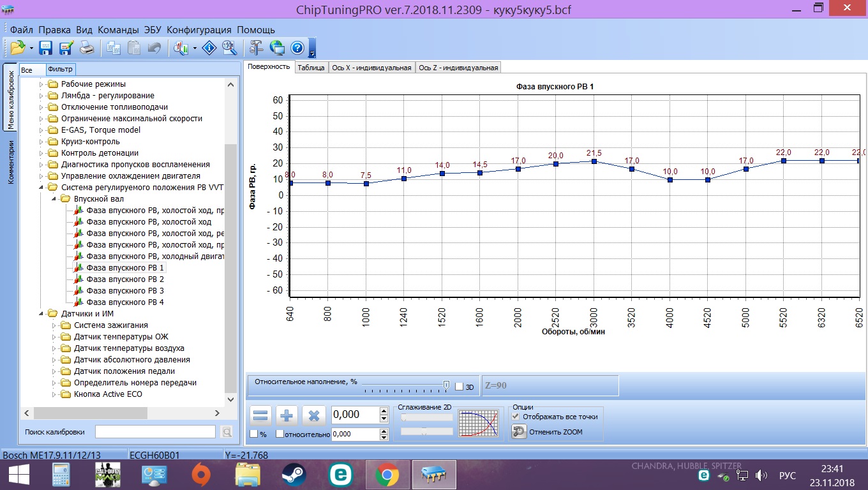Open help with the blue question mark icon
The image size is (868, 490).
click(x=297, y=48)
